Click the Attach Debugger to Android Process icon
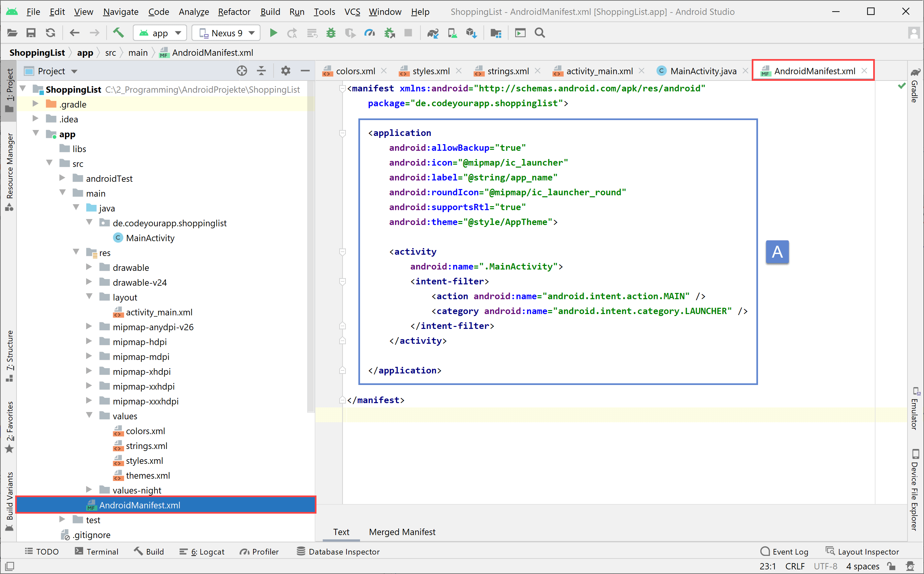Image resolution: width=924 pixels, height=574 pixels. click(x=390, y=33)
